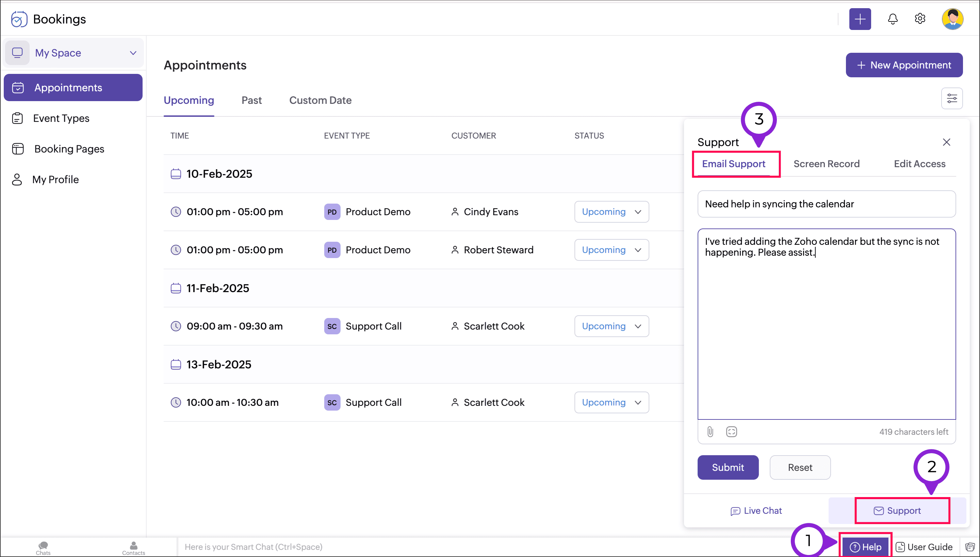Open the user profile avatar
Viewport: 980px width, 557px height.
point(952,19)
